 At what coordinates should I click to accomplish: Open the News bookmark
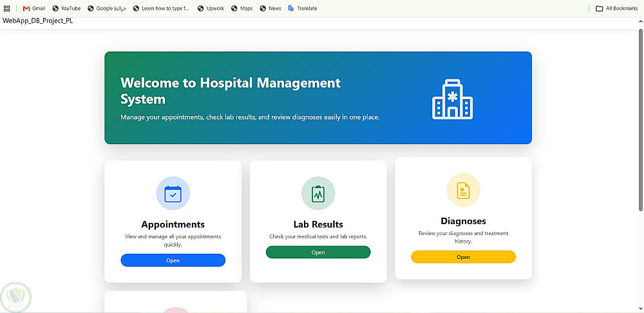pyautogui.click(x=270, y=8)
